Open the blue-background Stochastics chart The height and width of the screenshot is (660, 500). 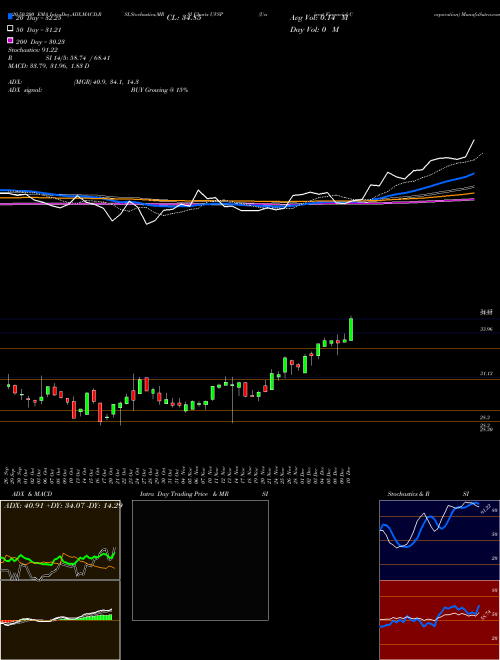[439, 540]
